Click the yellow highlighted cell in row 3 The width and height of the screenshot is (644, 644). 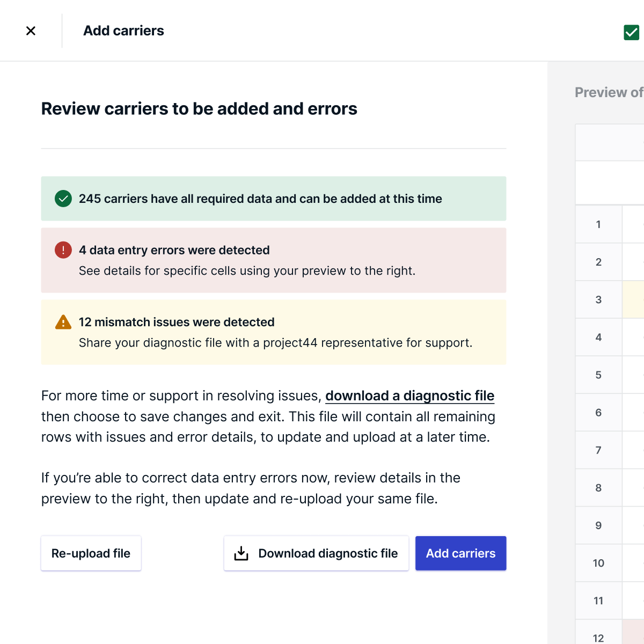tap(633, 299)
